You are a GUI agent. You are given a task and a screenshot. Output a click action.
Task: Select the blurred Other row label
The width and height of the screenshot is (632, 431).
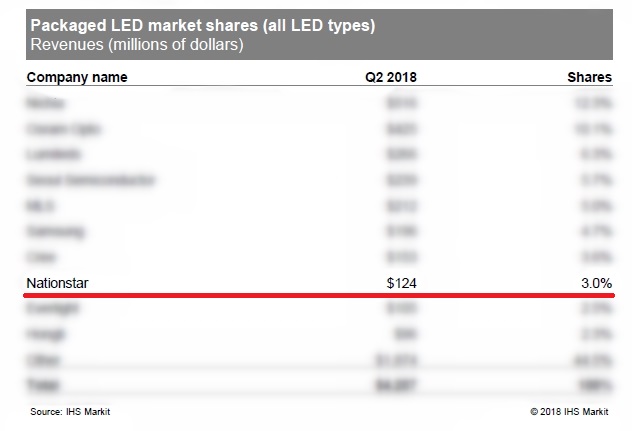pyautogui.click(x=42, y=360)
